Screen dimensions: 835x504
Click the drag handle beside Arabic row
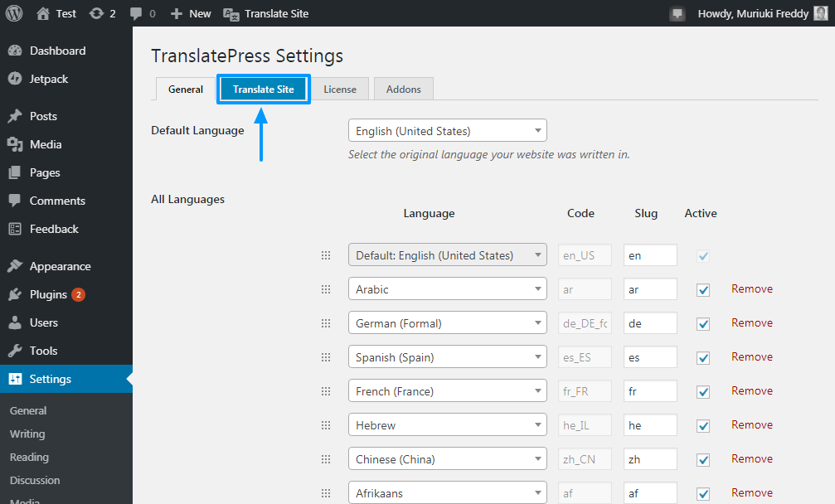[326, 289]
